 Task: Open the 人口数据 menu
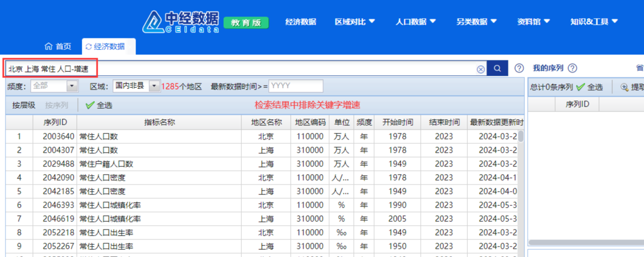pyautogui.click(x=416, y=22)
